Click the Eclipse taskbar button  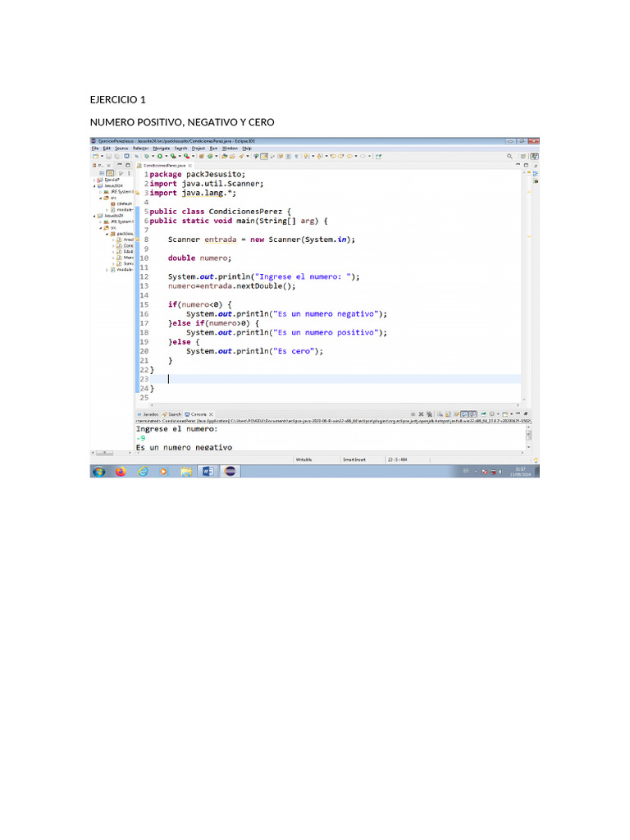coord(230,472)
